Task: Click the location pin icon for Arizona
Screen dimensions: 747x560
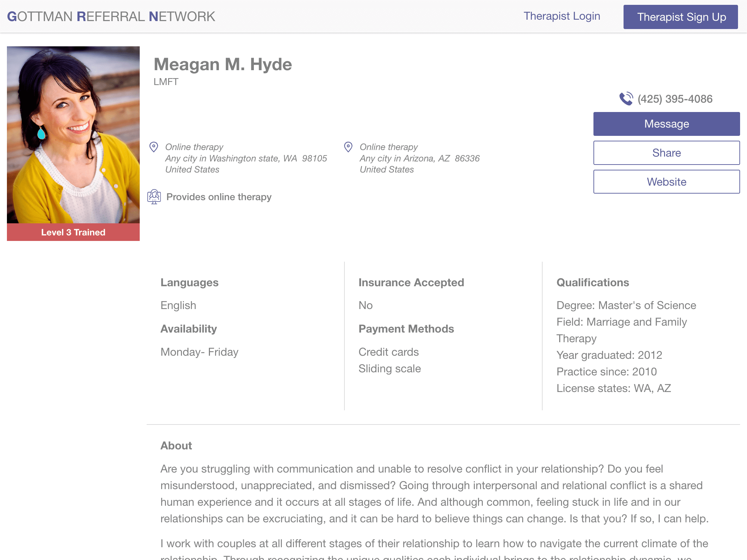Action: point(349,147)
